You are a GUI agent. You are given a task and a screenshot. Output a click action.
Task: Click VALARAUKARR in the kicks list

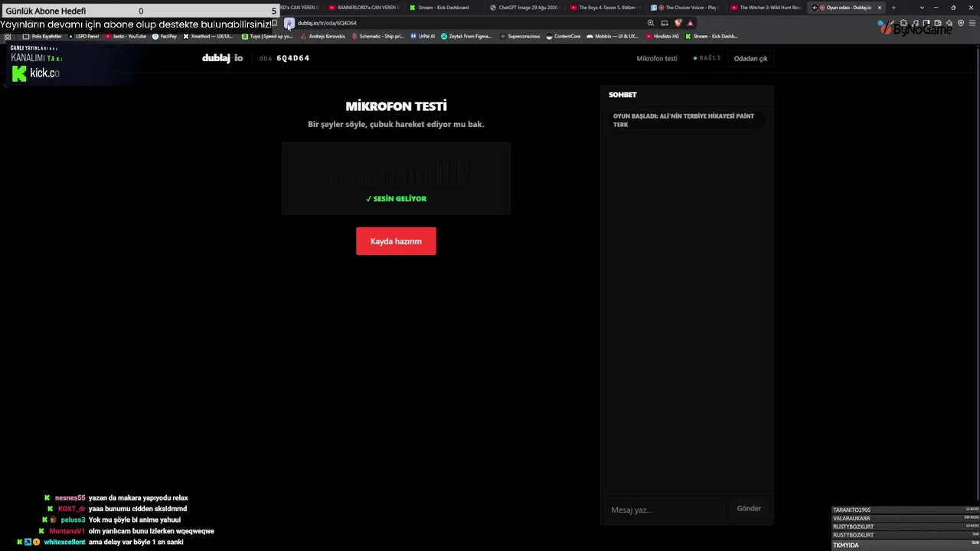851,518
